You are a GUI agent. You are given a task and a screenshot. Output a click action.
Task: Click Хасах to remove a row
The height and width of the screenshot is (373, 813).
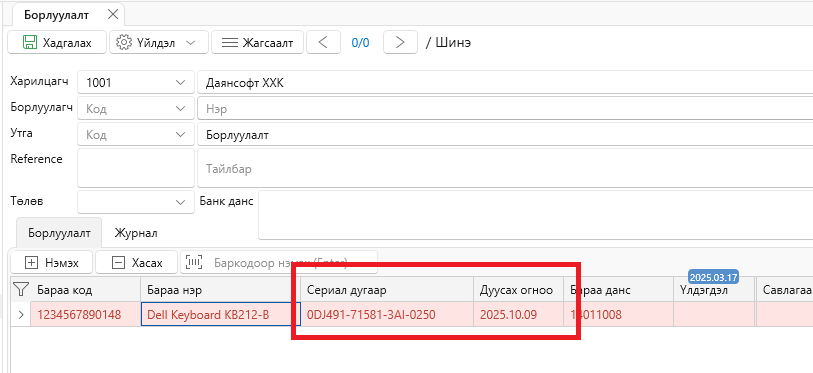[137, 263]
